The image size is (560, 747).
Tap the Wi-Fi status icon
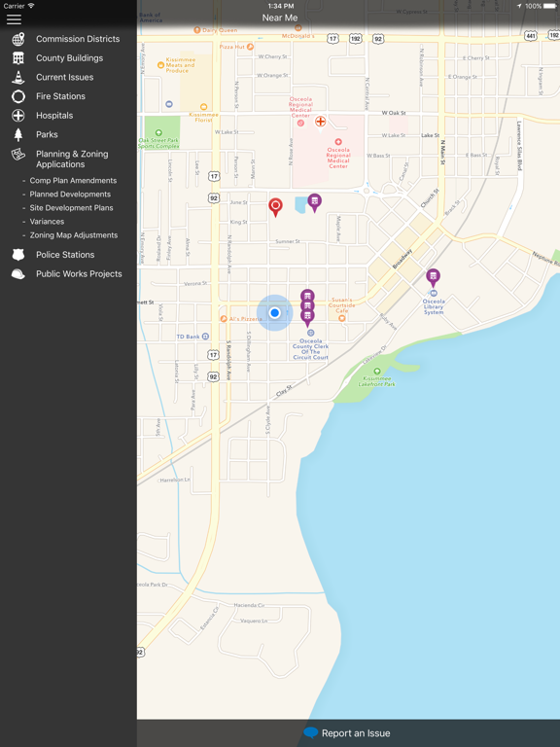[x=31, y=6]
